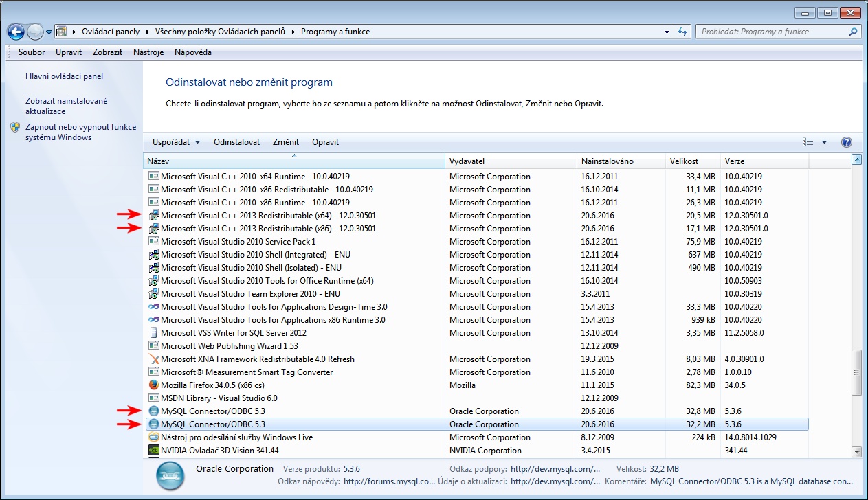This screenshot has width=868, height=500.
Task: Open the Zobrazit menu
Action: (x=107, y=52)
